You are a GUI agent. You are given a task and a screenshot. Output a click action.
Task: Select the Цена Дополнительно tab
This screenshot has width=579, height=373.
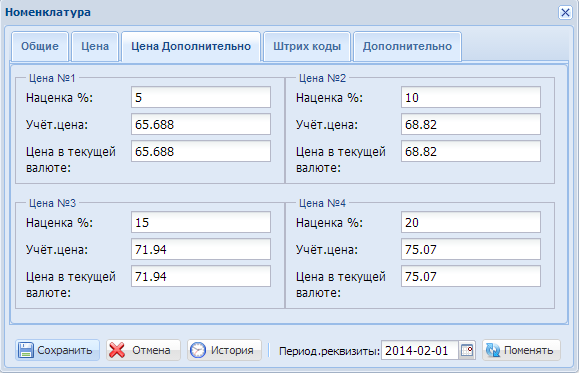click(191, 47)
